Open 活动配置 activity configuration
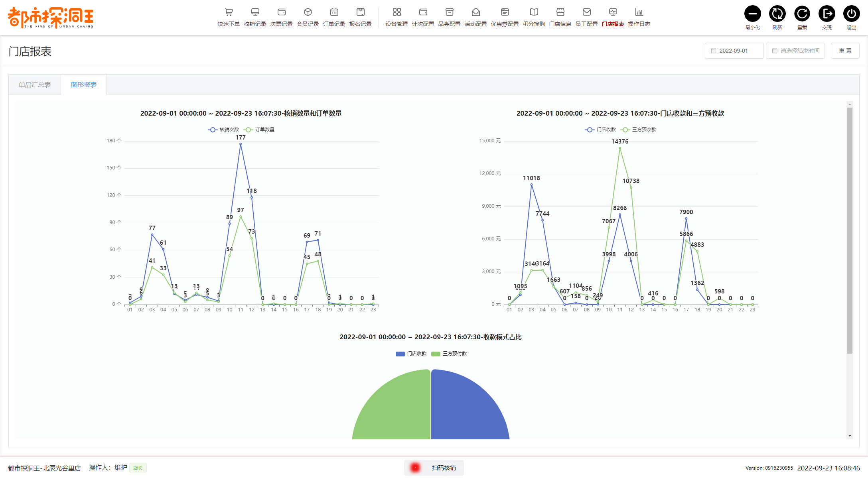This screenshot has width=868, height=478. tap(475, 17)
